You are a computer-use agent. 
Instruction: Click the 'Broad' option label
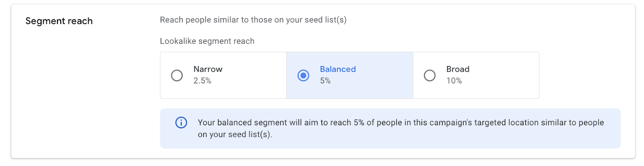click(x=458, y=69)
